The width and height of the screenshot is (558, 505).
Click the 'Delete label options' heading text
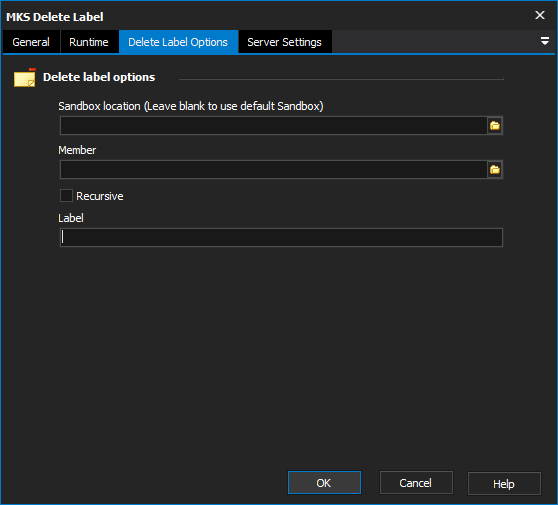click(x=99, y=77)
